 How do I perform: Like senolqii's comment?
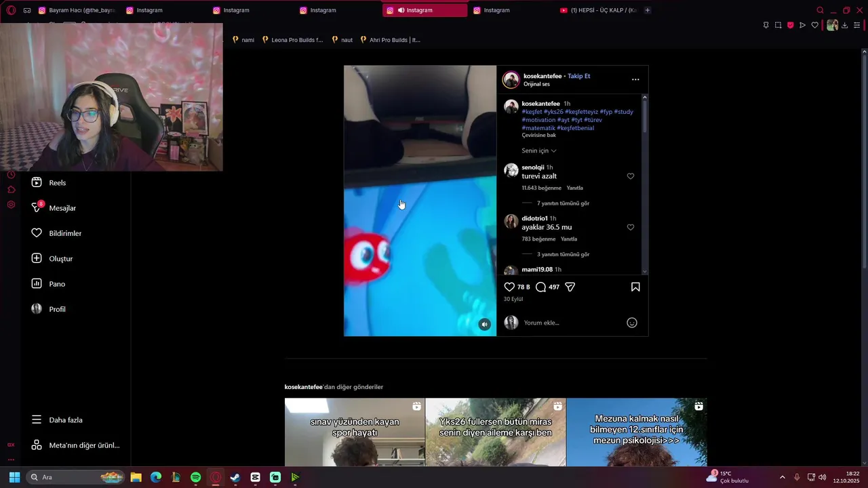click(631, 176)
